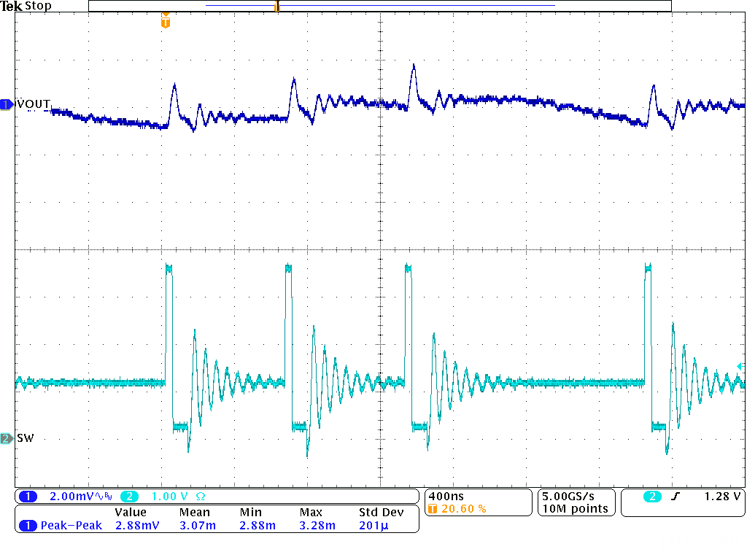Screen dimensions: 747x560
Task: Click the 10M points record length
Action: 574,509
